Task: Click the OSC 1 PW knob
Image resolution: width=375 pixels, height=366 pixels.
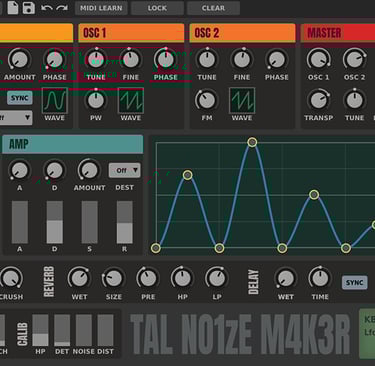Action: [96, 100]
